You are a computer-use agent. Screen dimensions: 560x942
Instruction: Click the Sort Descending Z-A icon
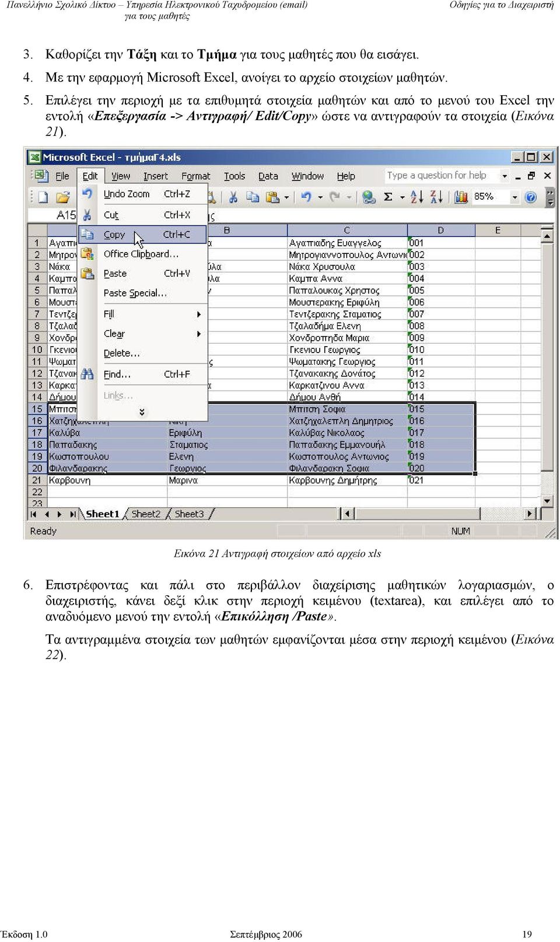tap(436, 197)
